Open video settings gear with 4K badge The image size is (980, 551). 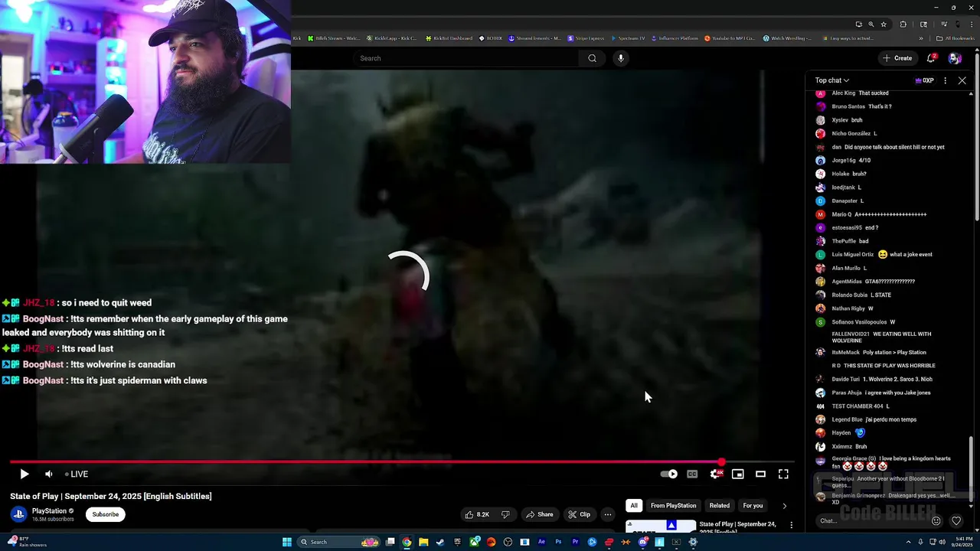[716, 474]
